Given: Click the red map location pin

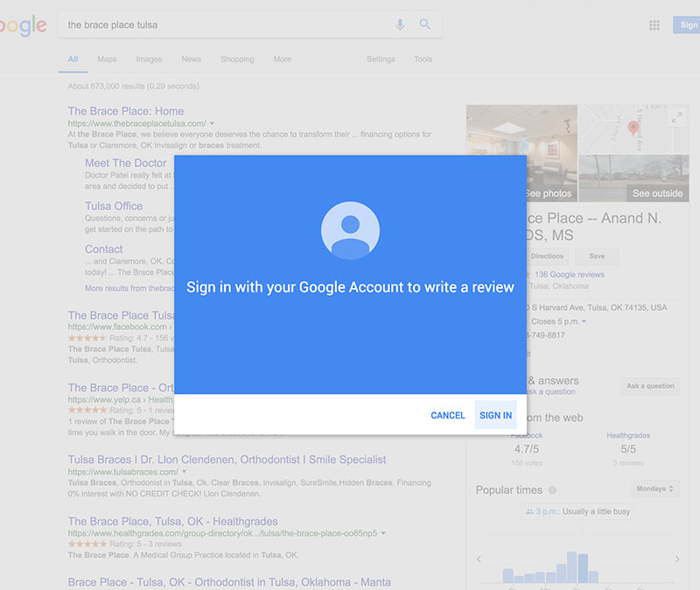Looking at the screenshot, I should pyautogui.click(x=633, y=128).
